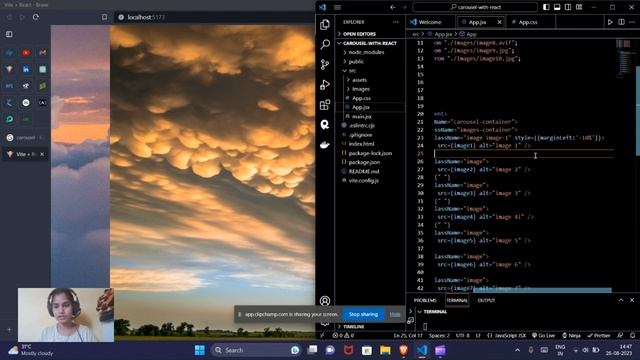640x360 pixels.
Task: Click the Windows taskbar Search box
Action: coord(256,350)
